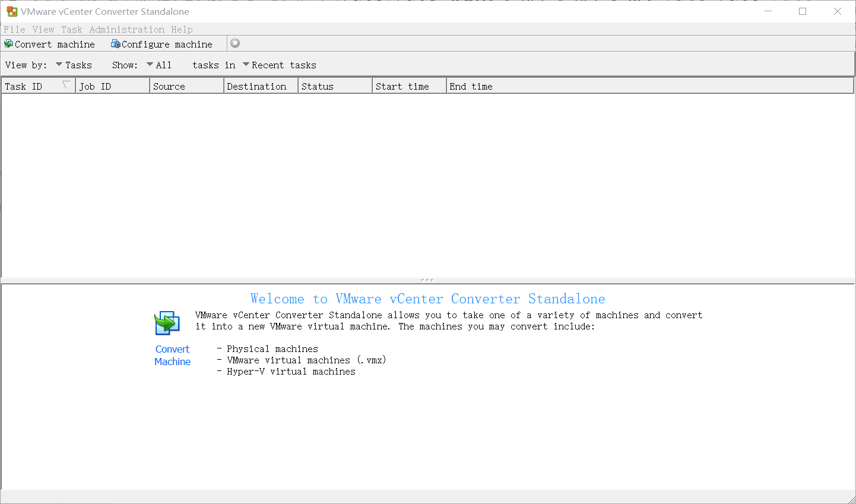Sort by End time column header
The width and height of the screenshot is (856, 504).
tap(650, 86)
